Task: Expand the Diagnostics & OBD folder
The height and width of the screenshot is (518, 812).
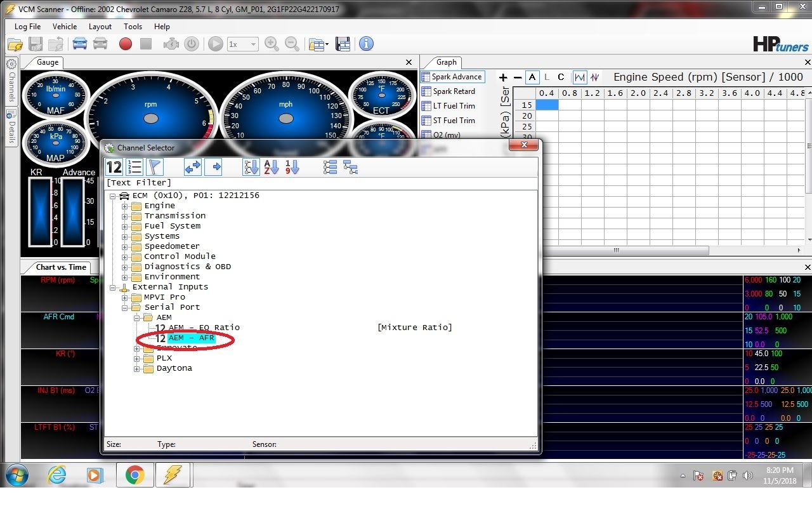Action: coord(125,267)
